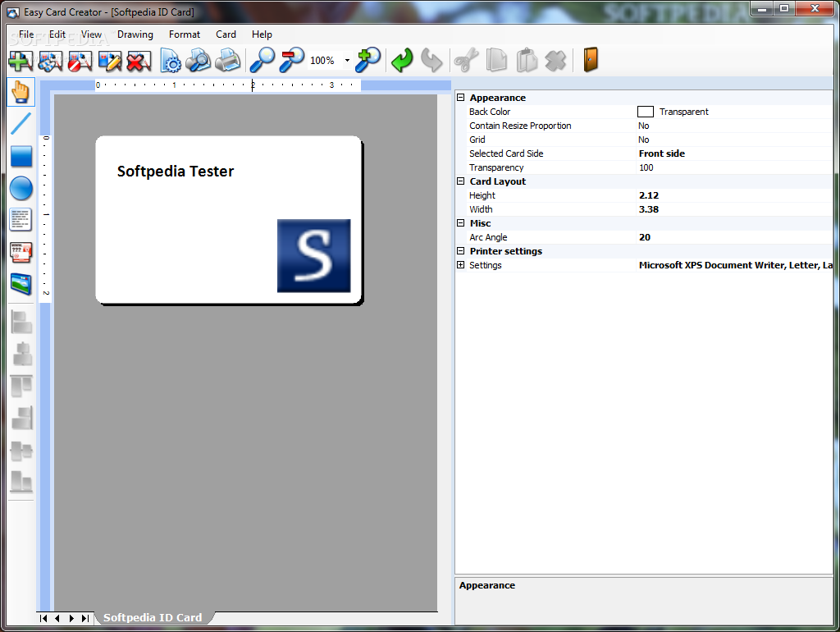This screenshot has width=840, height=632.
Task: Click the edit card pencil icon
Action: point(110,61)
